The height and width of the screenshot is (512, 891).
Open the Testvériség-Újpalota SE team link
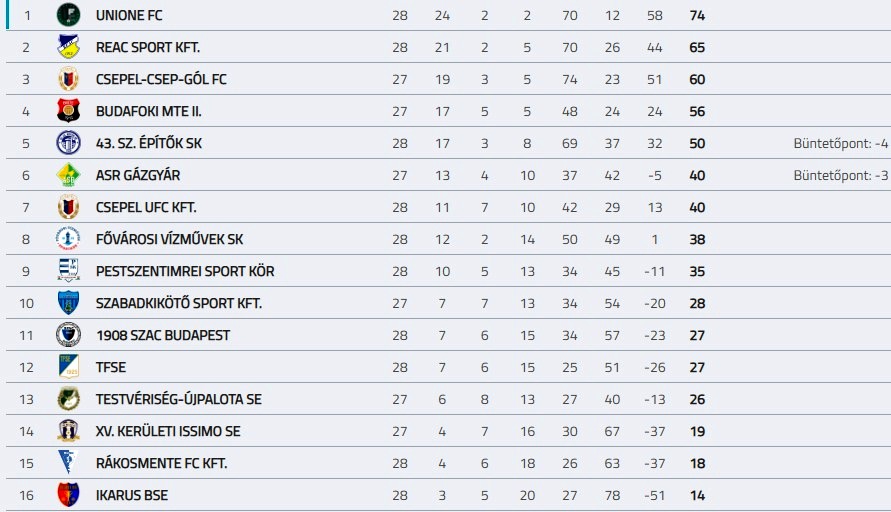pos(179,400)
